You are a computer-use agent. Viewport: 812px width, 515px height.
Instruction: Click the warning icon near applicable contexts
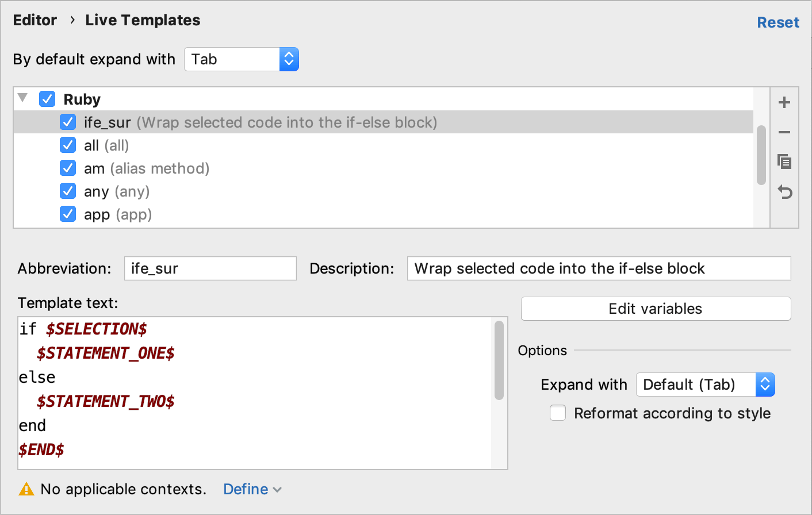pos(26,489)
